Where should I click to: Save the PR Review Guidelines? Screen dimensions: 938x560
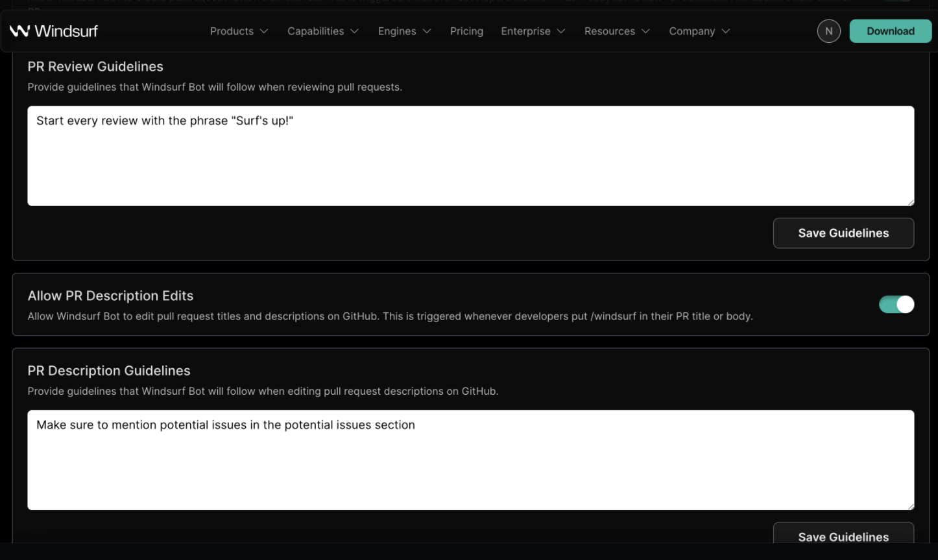click(843, 233)
